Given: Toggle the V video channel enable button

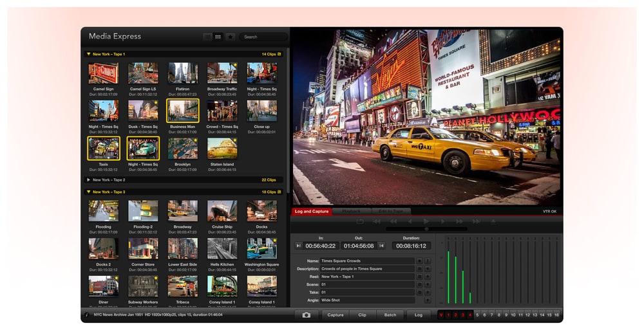Looking at the screenshot, I should (x=441, y=315).
